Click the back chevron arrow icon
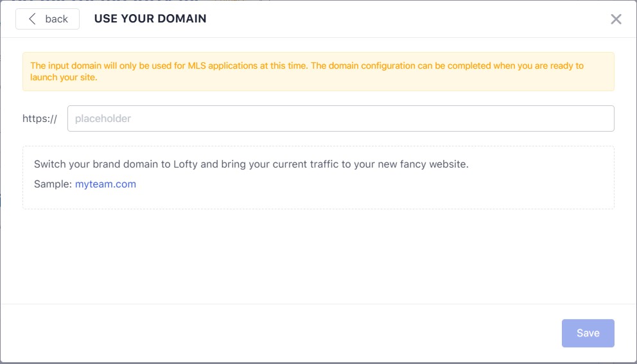Viewport: 637px width, 364px height. pos(32,19)
